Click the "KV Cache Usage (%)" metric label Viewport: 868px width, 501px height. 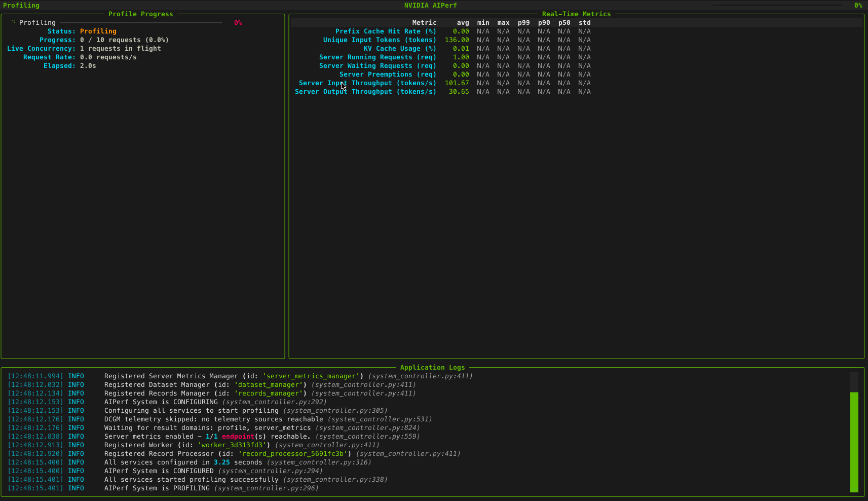(x=400, y=49)
